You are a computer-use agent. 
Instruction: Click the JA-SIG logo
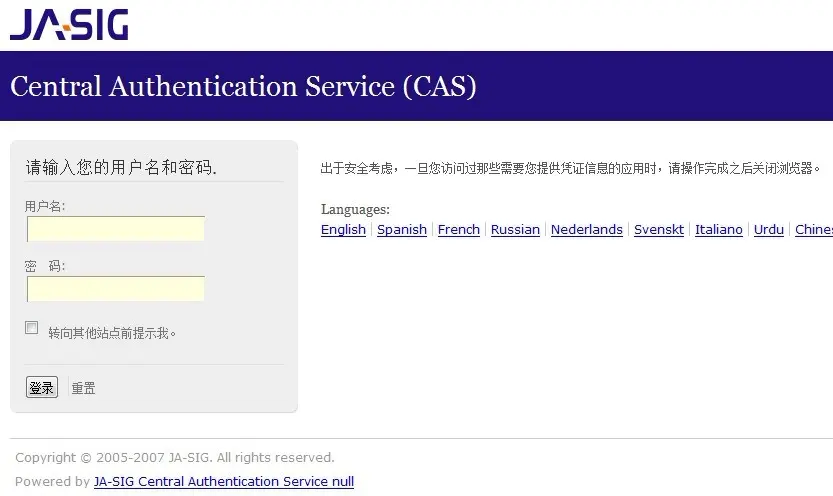pyautogui.click(x=69, y=24)
